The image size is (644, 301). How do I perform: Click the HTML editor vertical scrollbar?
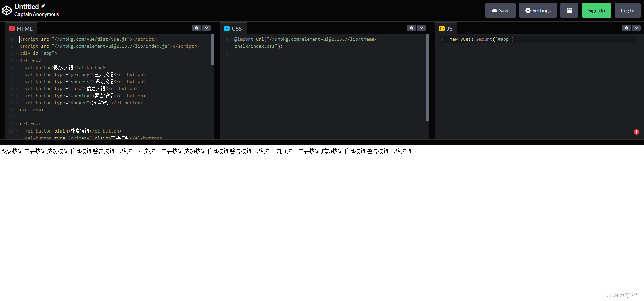point(212,49)
